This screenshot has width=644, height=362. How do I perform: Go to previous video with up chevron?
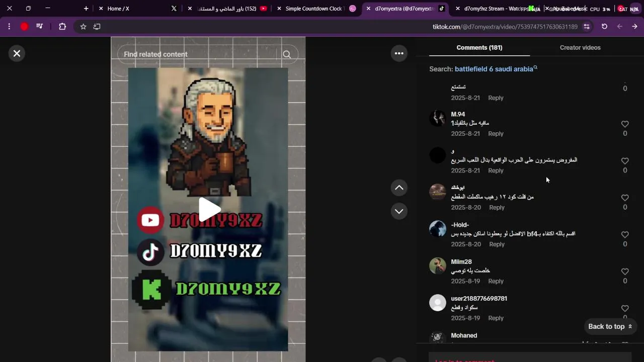pyautogui.click(x=399, y=188)
